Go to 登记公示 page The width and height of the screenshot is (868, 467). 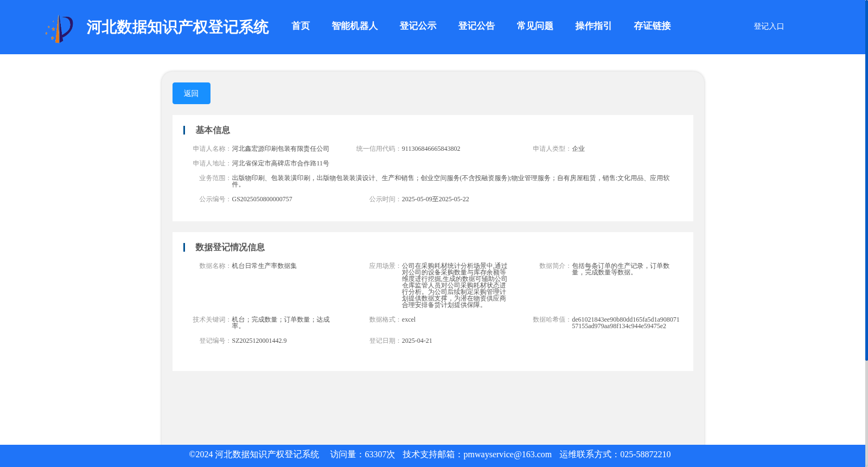(x=418, y=26)
